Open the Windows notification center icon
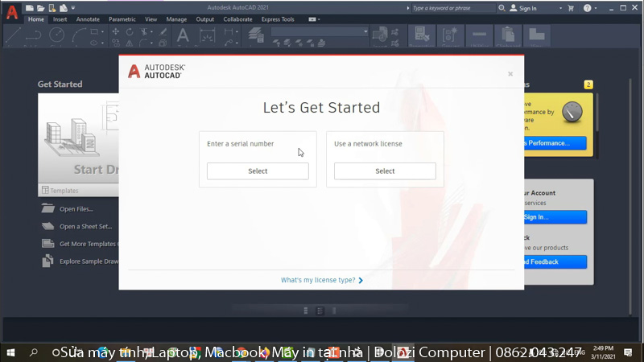The width and height of the screenshot is (644, 362). click(628, 352)
